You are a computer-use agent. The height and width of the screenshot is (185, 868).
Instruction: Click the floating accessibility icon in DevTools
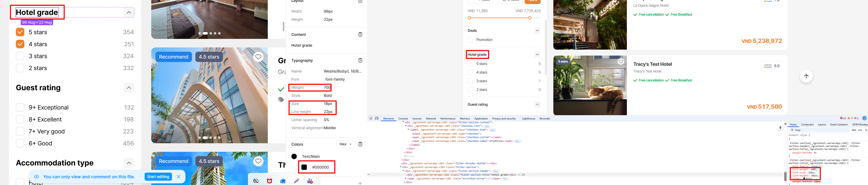[x=780, y=128]
